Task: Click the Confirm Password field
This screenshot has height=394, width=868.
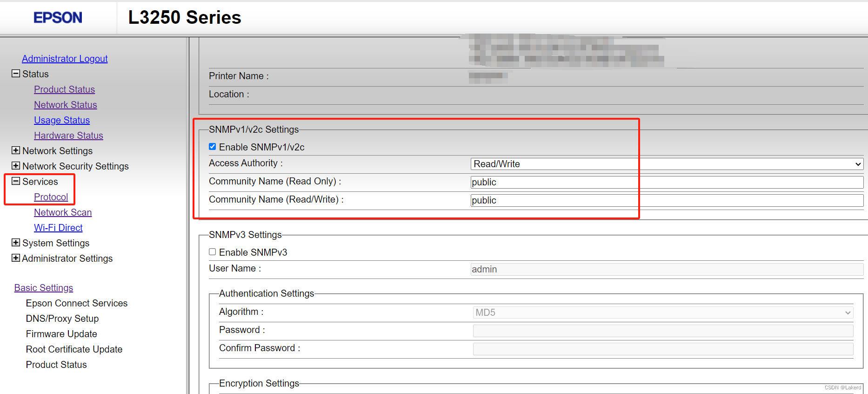Action: click(x=663, y=349)
